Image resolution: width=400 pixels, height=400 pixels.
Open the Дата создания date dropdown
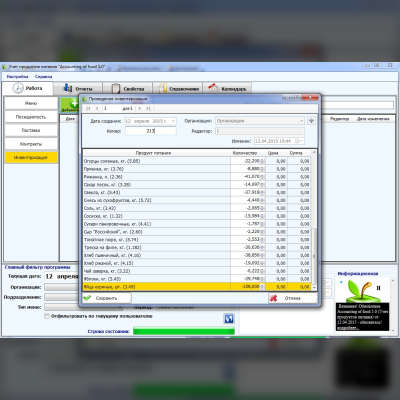click(173, 121)
